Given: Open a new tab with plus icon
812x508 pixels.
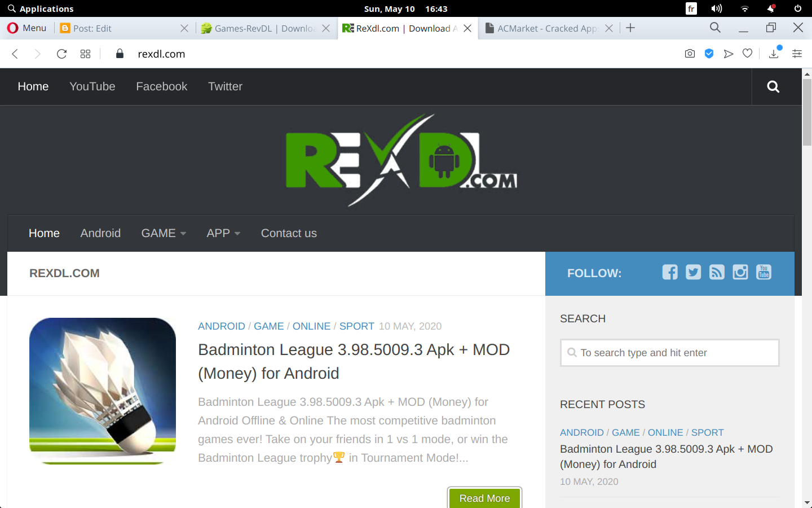Looking at the screenshot, I should pyautogui.click(x=630, y=28).
